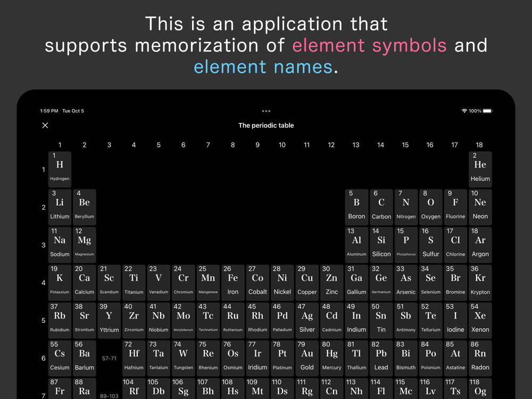The height and width of the screenshot is (399, 532).
Task: Open the 89-103 actinides placeholder
Action: click(109, 396)
